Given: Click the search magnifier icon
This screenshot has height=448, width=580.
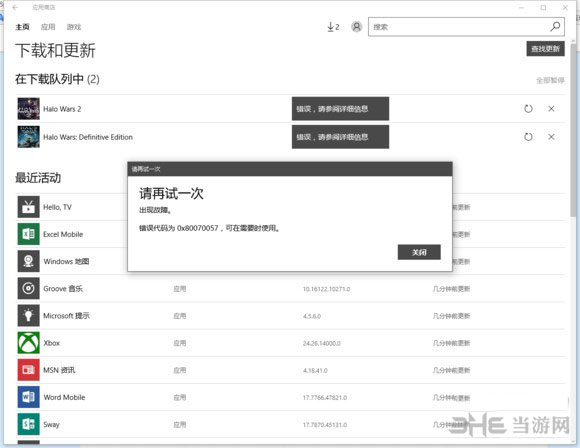Looking at the screenshot, I should [x=555, y=27].
